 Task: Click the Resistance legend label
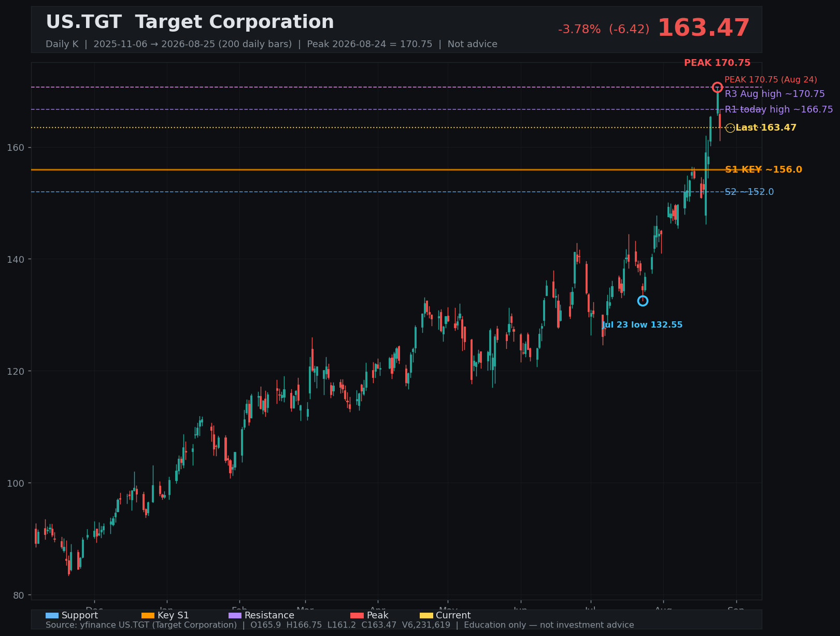coord(269,615)
